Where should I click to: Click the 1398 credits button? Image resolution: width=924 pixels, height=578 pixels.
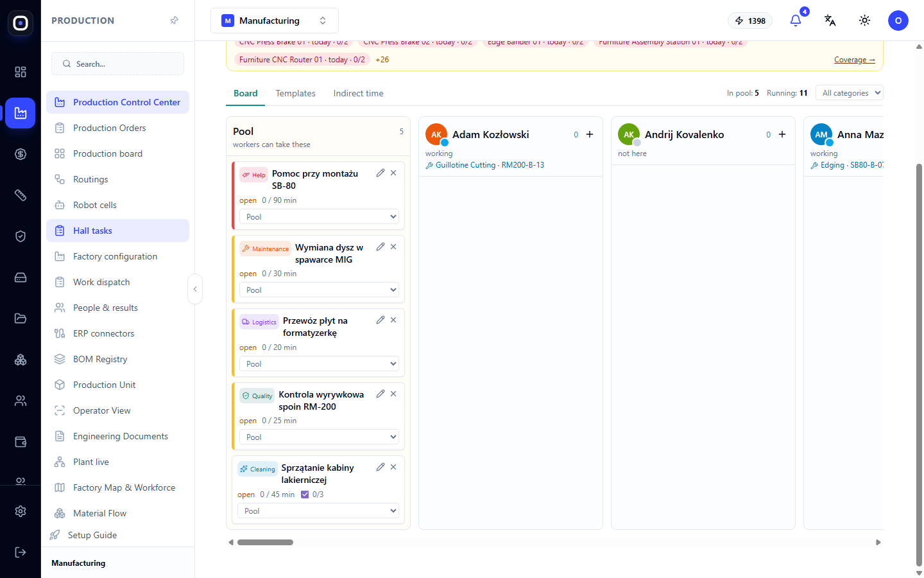pyautogui.click(x=750, y=21)
